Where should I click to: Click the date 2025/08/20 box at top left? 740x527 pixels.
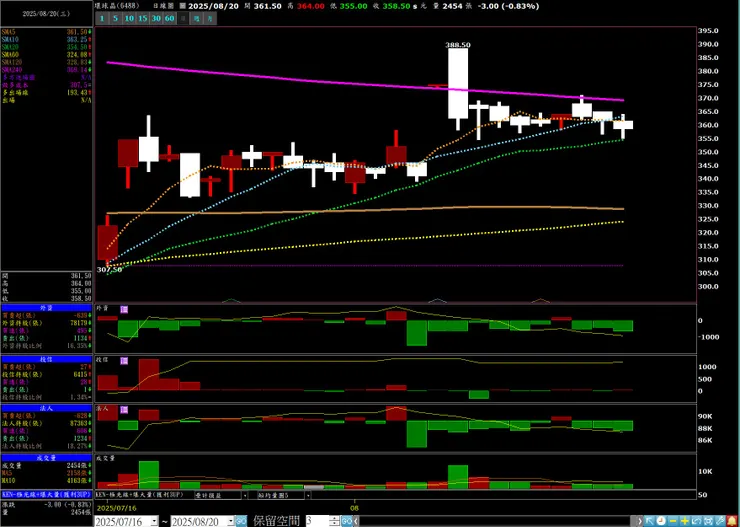(x=46, y=14)
